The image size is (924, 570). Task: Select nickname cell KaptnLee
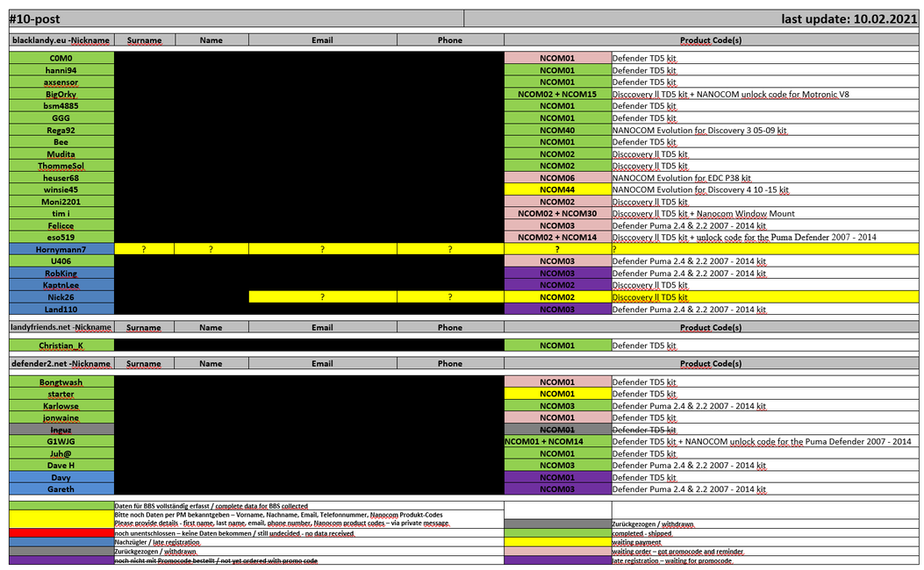pos(61,285)
